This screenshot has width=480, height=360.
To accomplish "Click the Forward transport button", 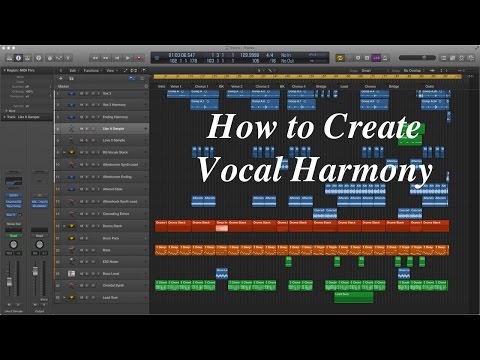I will [106, 58].
